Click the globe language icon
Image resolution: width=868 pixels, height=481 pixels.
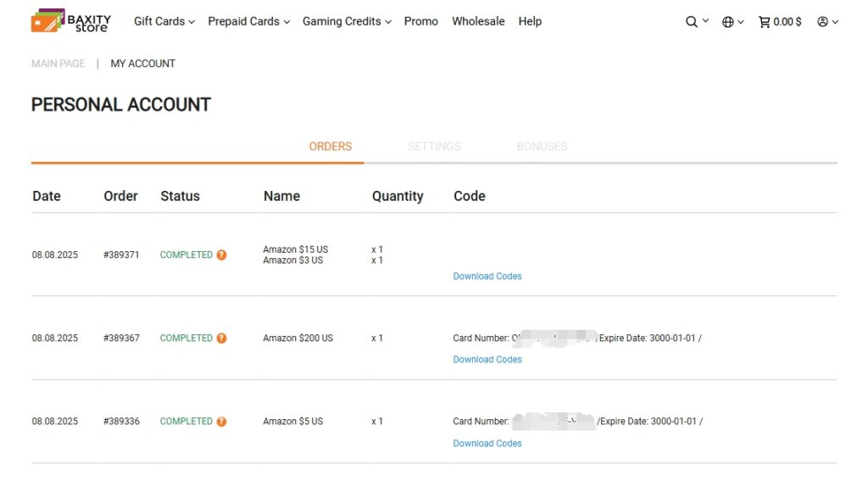pyautogui.click(x=727, y=22)
